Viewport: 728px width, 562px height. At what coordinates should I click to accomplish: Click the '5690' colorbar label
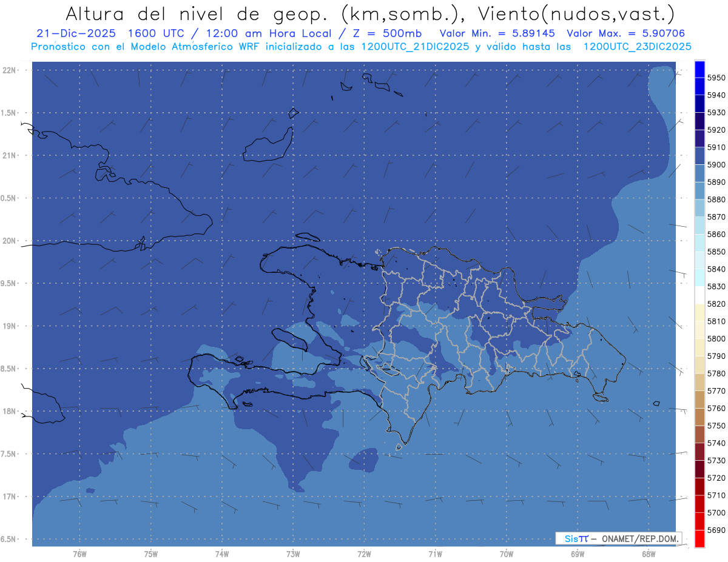tap(716, 530)
